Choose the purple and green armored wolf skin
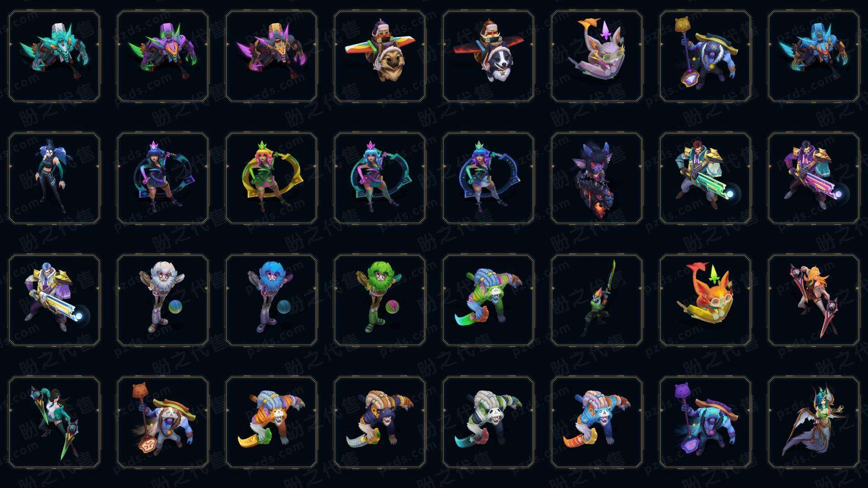This screenshot has width=868, height=488. coord(163,56)
